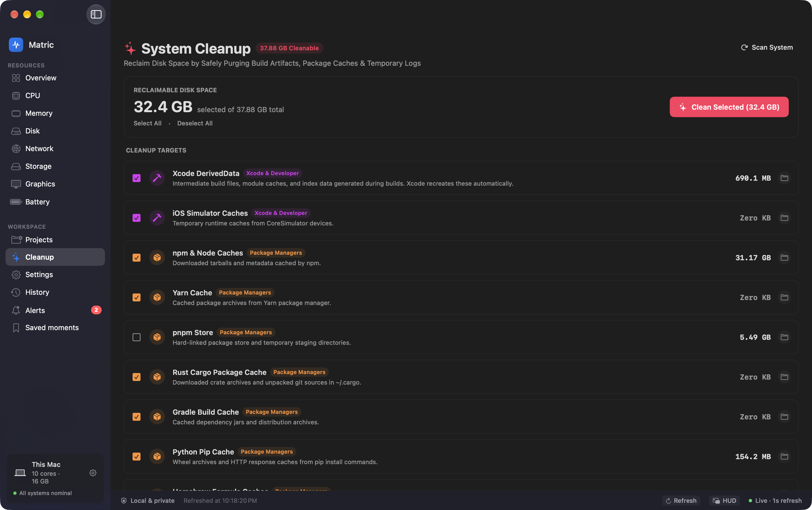The image size is (812, 510).
Task: Open Overview in the sidebar
Action: (55, 78)
